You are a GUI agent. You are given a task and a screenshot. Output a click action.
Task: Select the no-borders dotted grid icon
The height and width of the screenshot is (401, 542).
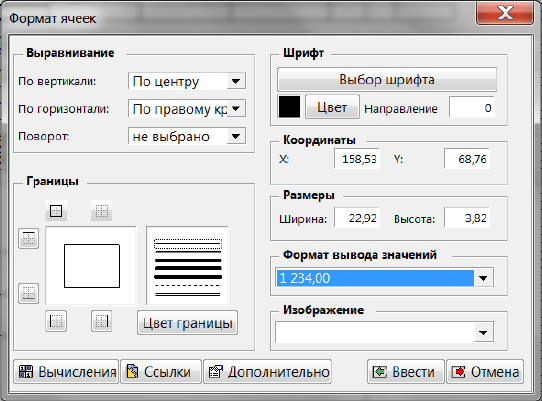101,211
